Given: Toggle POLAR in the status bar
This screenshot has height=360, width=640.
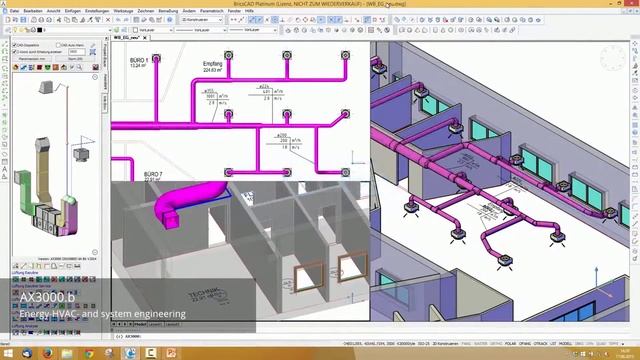Looking at the screenshot, I should 510,344.
